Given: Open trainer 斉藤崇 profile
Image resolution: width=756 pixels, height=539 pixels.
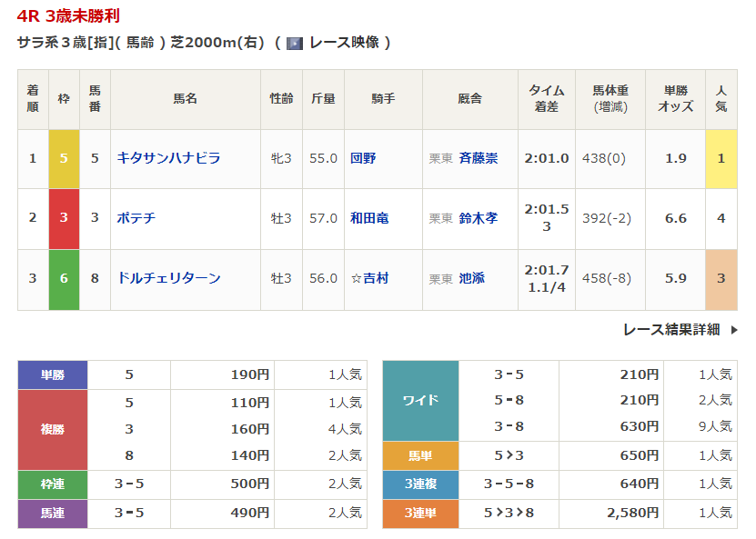Looking at the screenshot, I should click(x=478, y=158).
